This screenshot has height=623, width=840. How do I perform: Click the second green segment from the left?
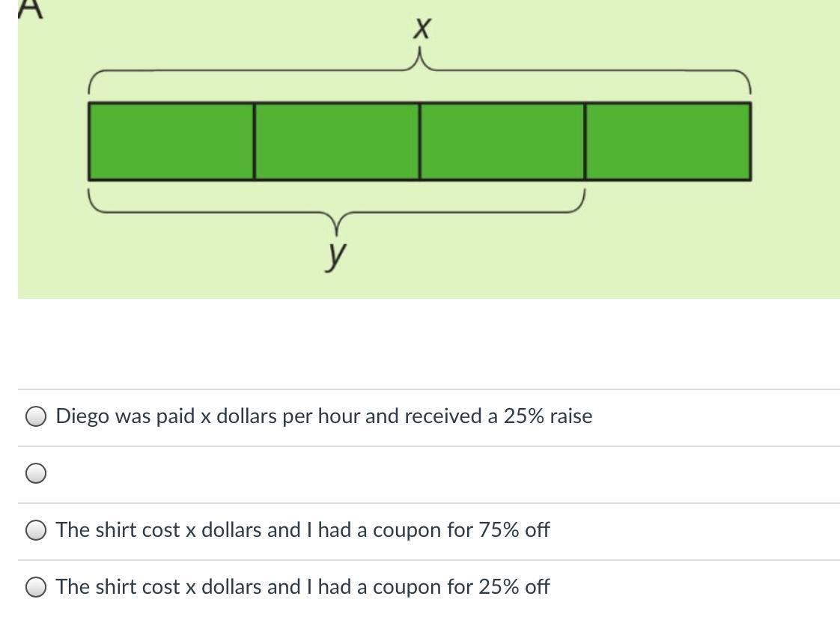337,142
